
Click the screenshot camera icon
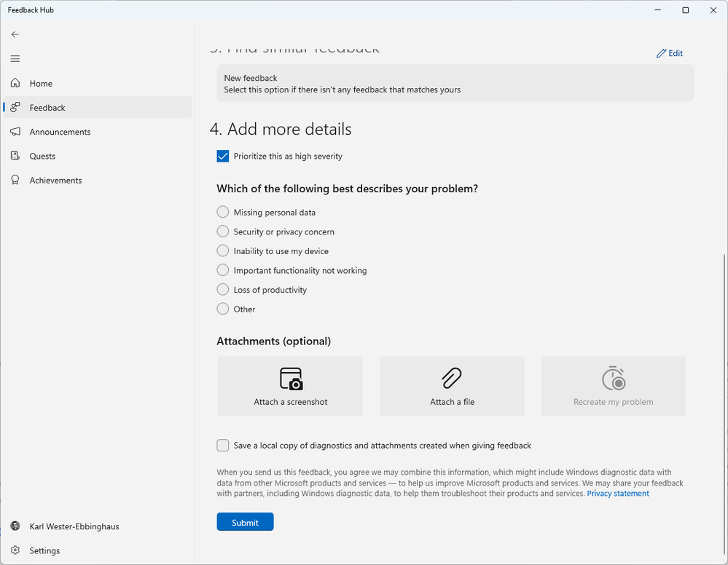click(291, 379)
